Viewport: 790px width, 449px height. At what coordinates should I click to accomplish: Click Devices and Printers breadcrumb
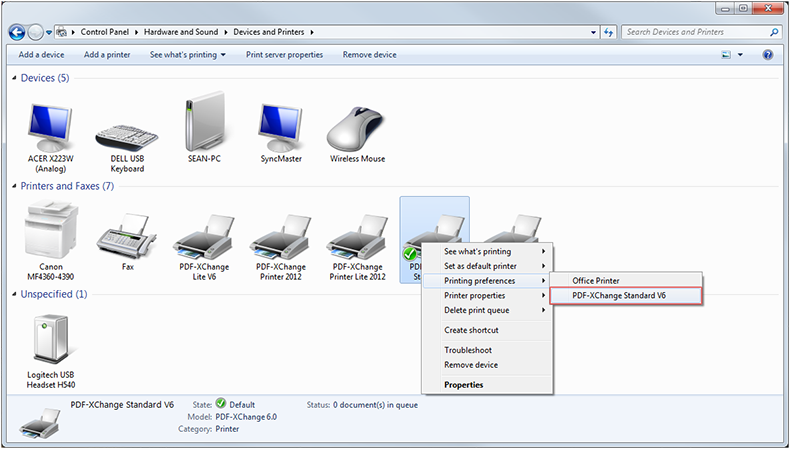tap(269, 32)
